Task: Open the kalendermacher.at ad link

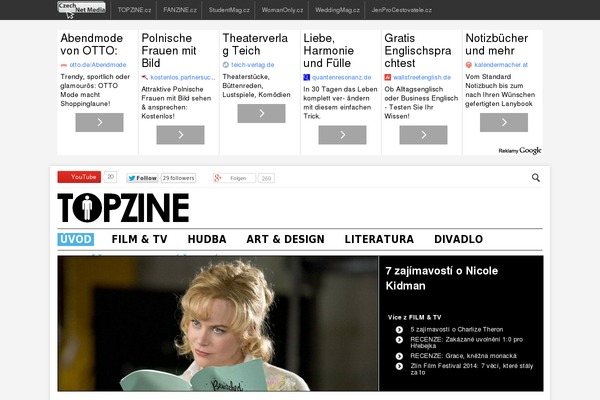Action: coord(501,65)
